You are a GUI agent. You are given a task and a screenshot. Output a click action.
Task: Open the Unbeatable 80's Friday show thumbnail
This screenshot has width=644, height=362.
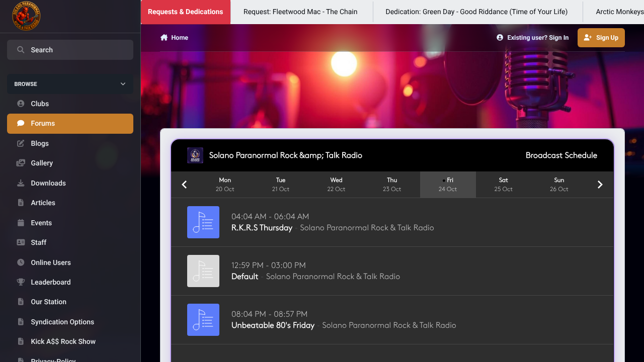203,320
